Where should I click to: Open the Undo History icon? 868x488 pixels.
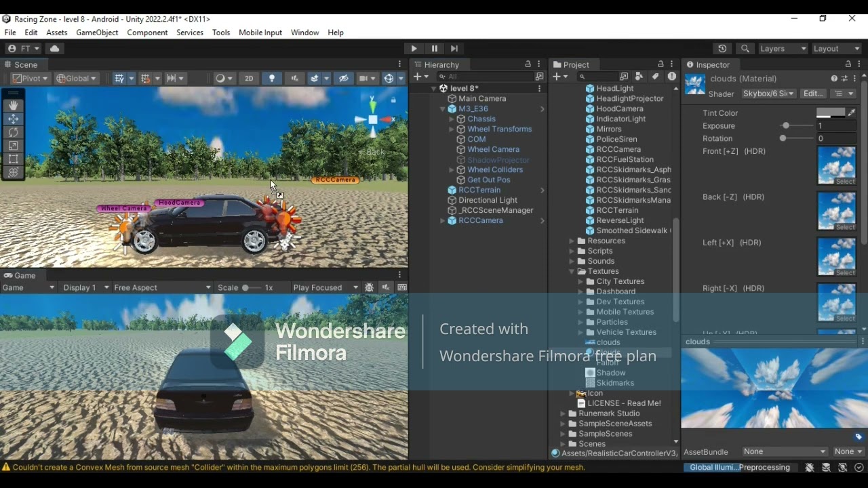tap(722, 49)
